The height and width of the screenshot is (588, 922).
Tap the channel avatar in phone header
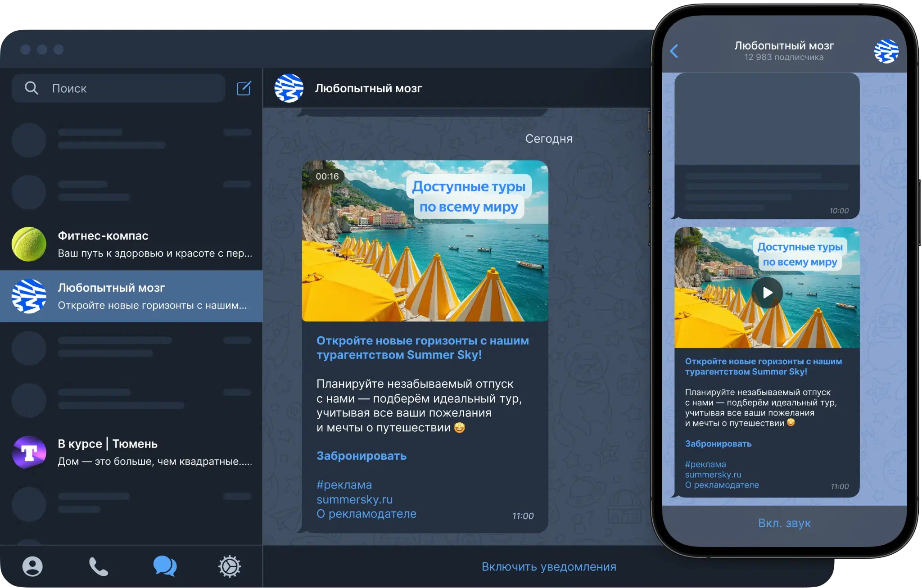tap(886, 51)
